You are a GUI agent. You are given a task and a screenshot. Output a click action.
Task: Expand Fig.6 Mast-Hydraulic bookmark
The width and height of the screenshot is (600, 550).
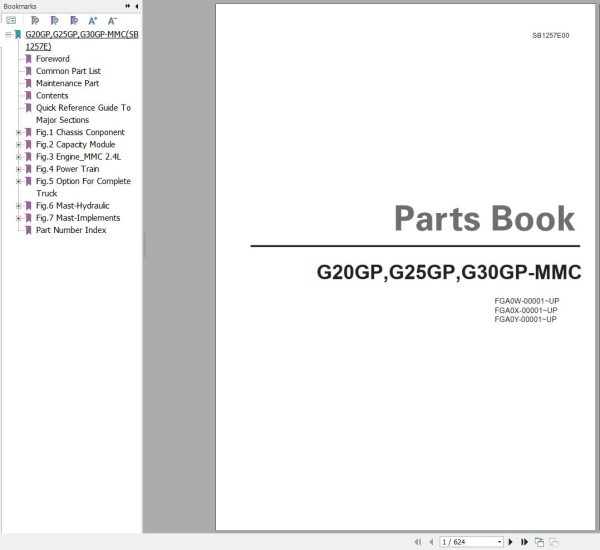point(18,206)
